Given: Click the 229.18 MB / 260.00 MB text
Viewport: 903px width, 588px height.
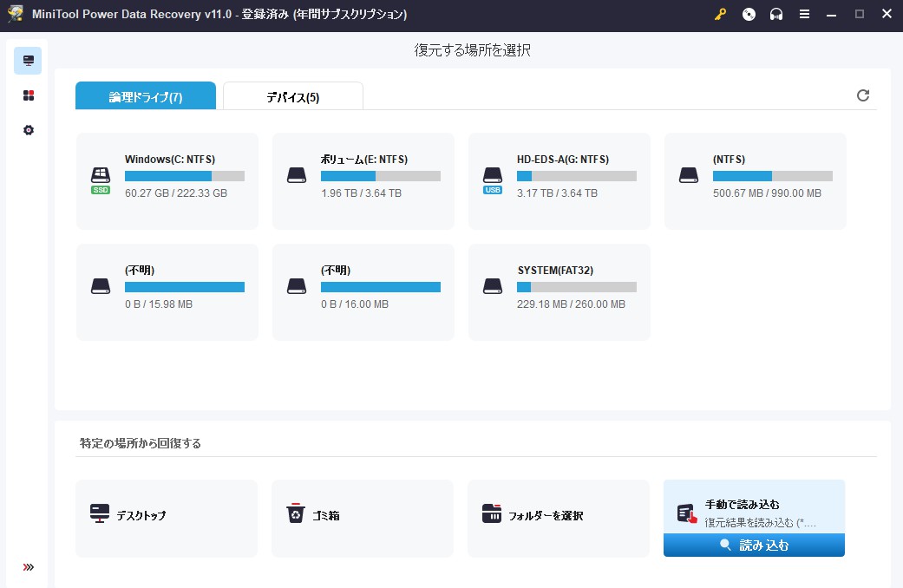Looking at the screenshot, I should click(571, 304).
